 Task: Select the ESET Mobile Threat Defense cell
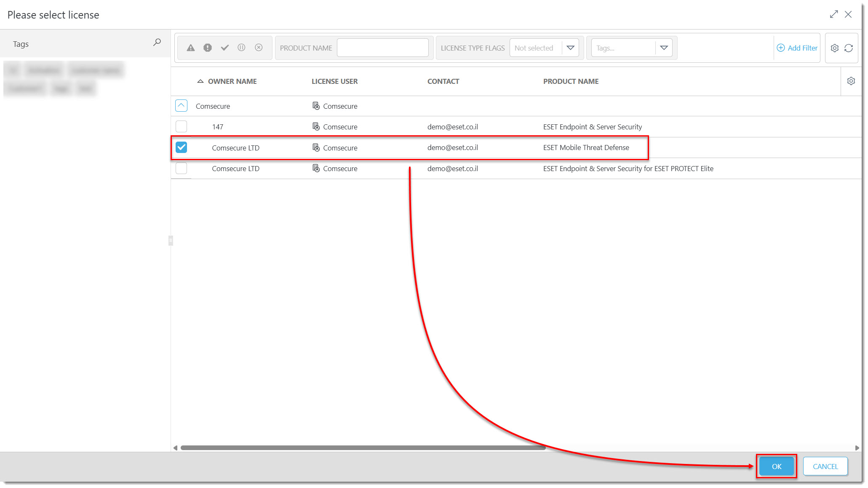(586, 147)
